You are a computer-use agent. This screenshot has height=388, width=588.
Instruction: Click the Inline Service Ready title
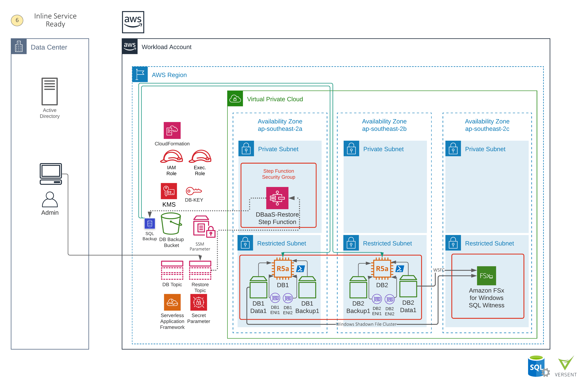pos(55,20)
